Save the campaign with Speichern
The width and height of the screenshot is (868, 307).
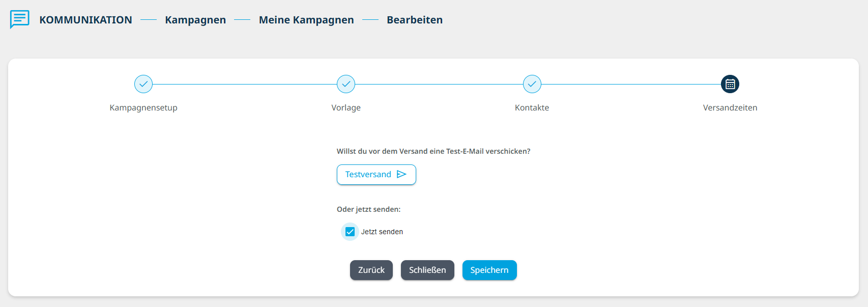[x=489, y=270]
